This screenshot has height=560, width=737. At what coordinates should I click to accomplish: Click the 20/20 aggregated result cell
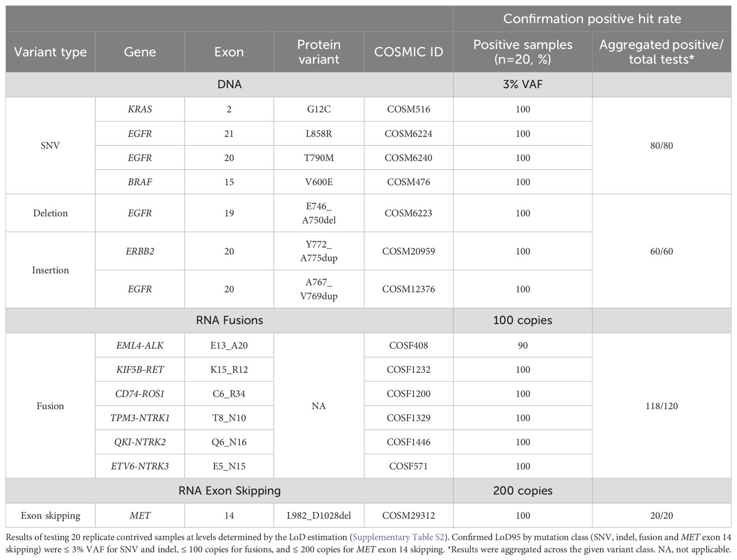tap(661, 516)
